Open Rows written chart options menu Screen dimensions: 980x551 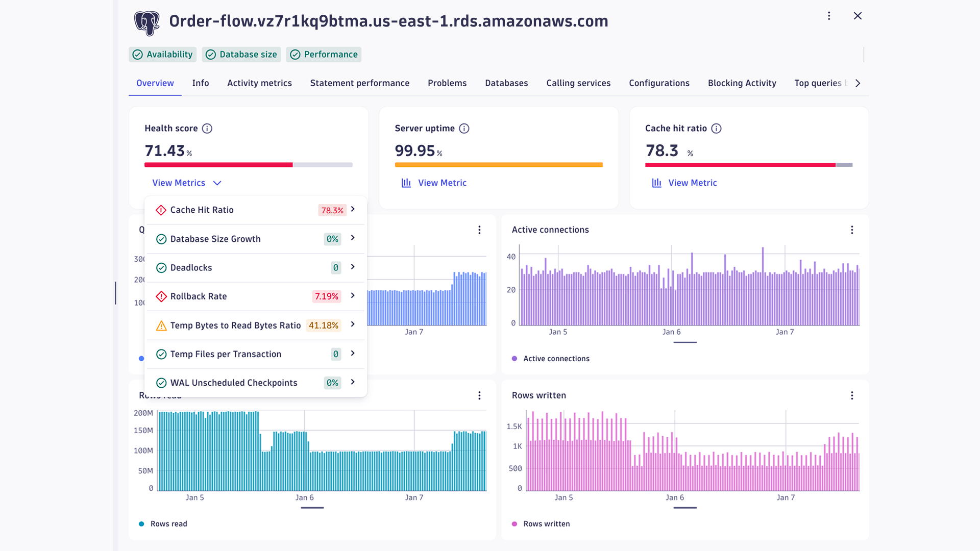pos(852,395)
